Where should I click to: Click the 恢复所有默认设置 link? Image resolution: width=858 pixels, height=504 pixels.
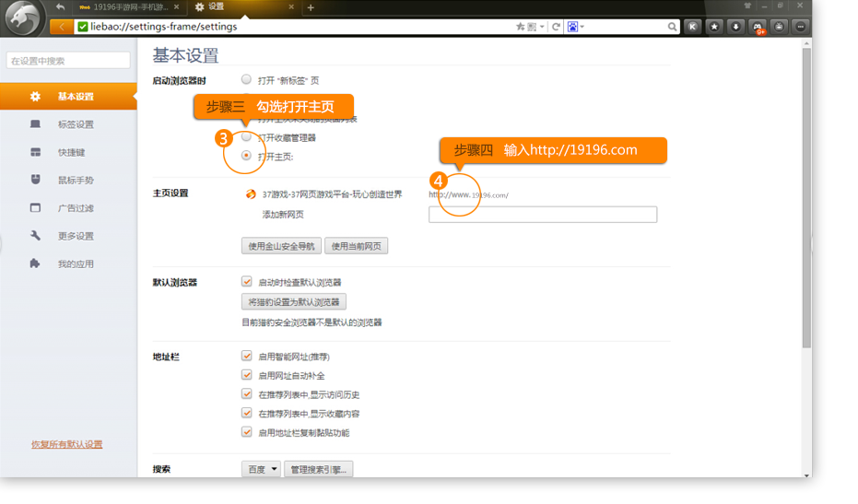point(66,445)
